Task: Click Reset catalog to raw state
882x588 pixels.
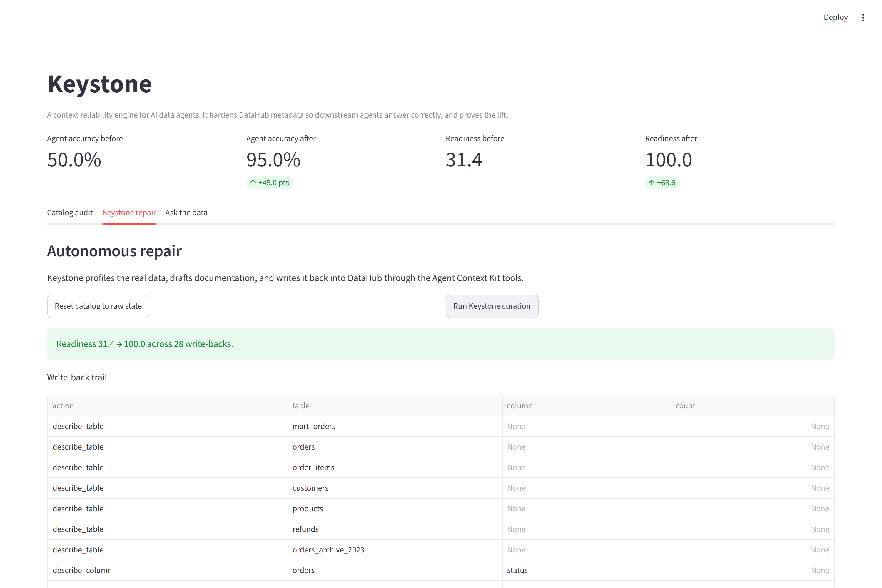Action: (x=98, y=306)
